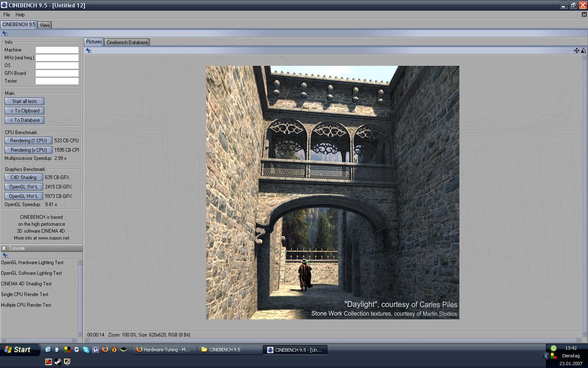
Task: Launch Internet Explorer from quick launch
Action: pos(48,350)
